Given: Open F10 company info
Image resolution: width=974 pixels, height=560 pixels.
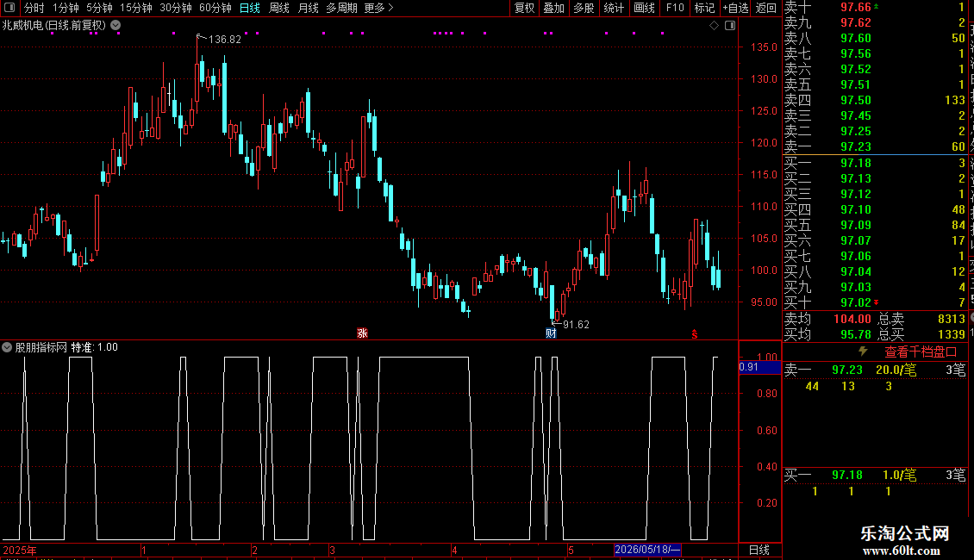Looking at the screenshot, I should pyautogui.click(x=675, y=8).
